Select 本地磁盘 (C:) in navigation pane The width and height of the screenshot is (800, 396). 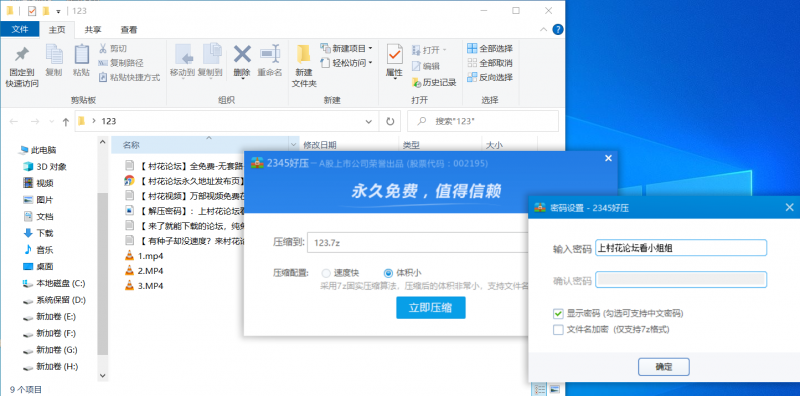(54, 283)
